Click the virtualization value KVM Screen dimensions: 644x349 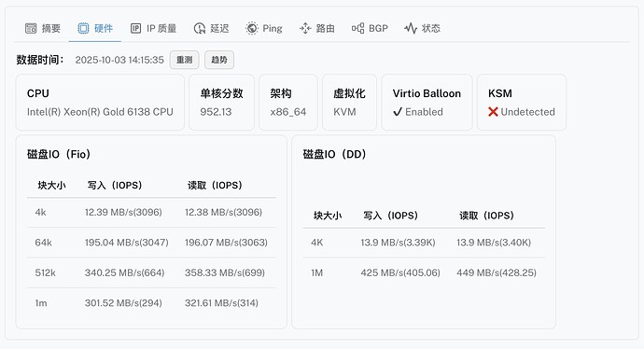[x=344, y=112]
